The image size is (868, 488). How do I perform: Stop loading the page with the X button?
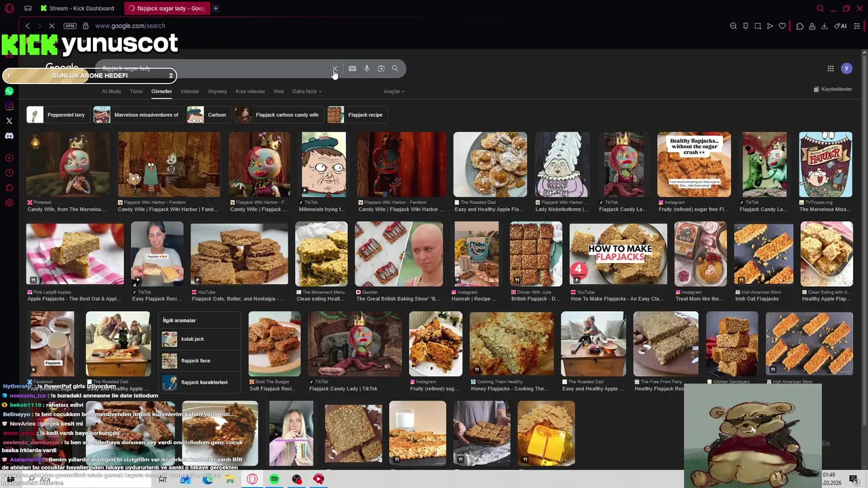point(52,26)
